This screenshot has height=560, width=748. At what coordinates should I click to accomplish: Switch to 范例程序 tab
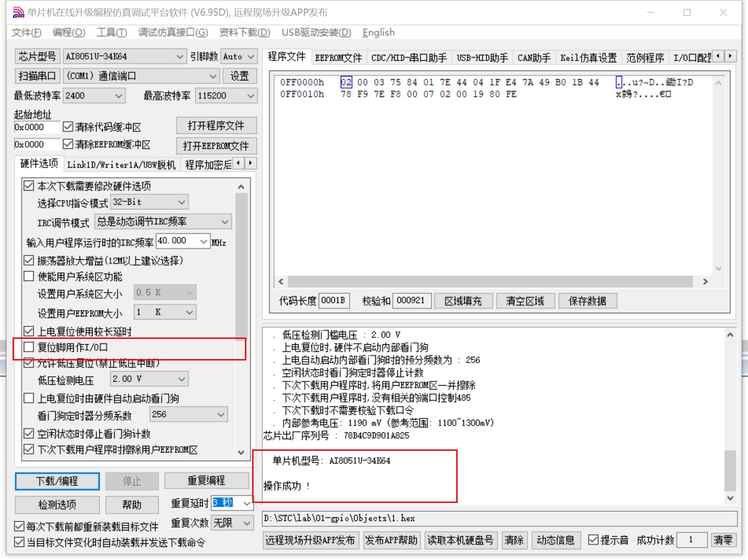pos(645,58)
